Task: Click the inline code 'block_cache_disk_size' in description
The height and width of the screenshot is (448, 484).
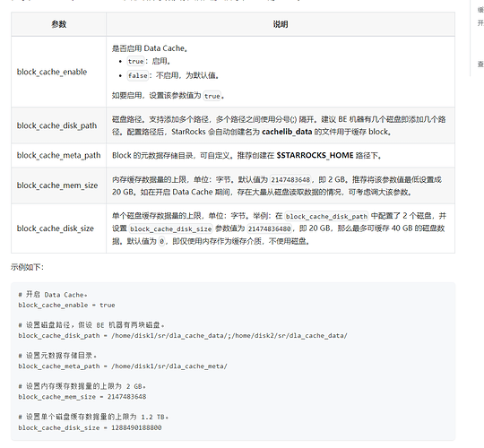Action: 170,229
